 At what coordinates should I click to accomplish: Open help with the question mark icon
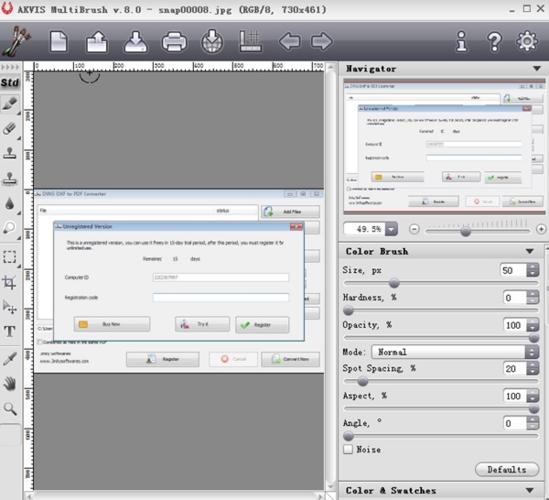[494, 42]
